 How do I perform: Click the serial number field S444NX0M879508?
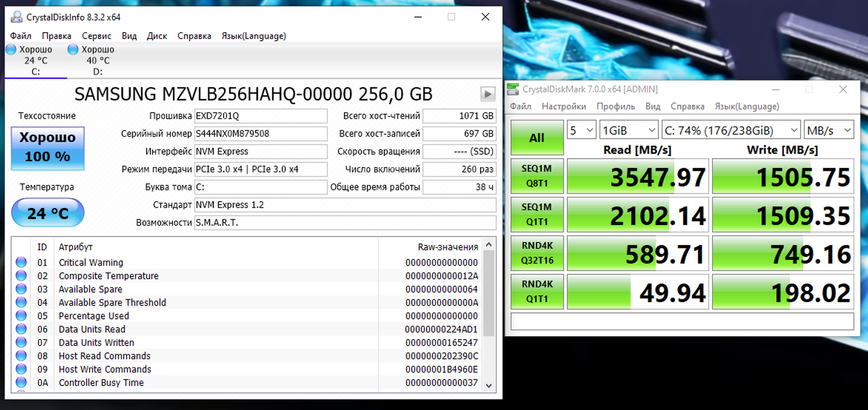(261, 133)
